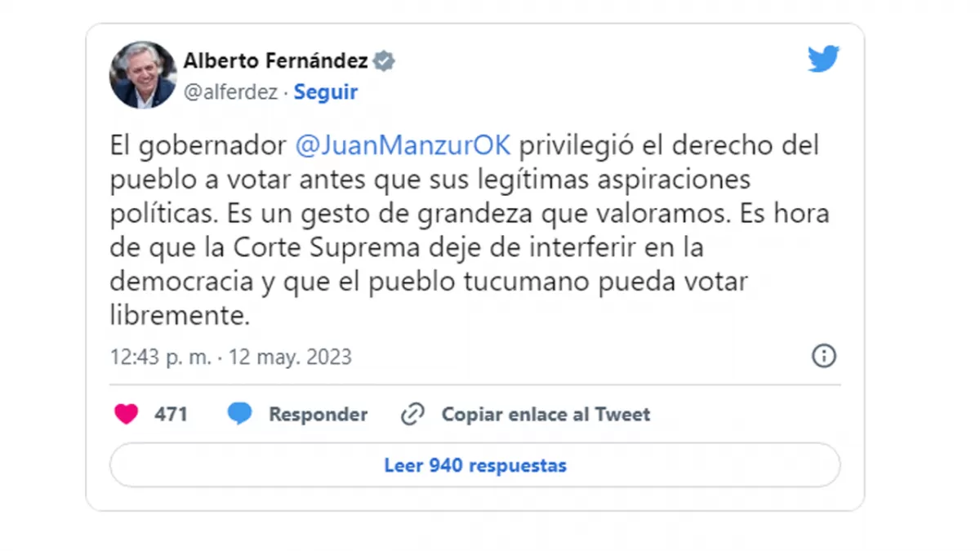Select the Responder reply label
980x551 pixels.
(x=318, y=414)
